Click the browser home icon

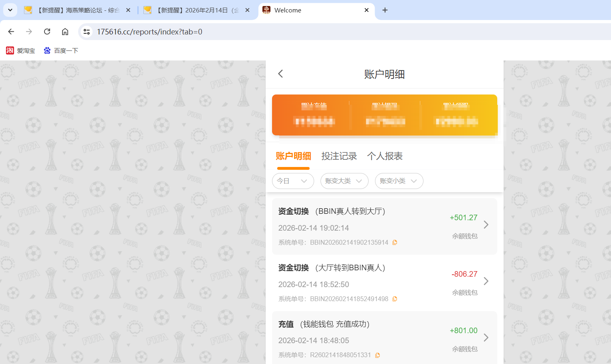click(65, 31)
